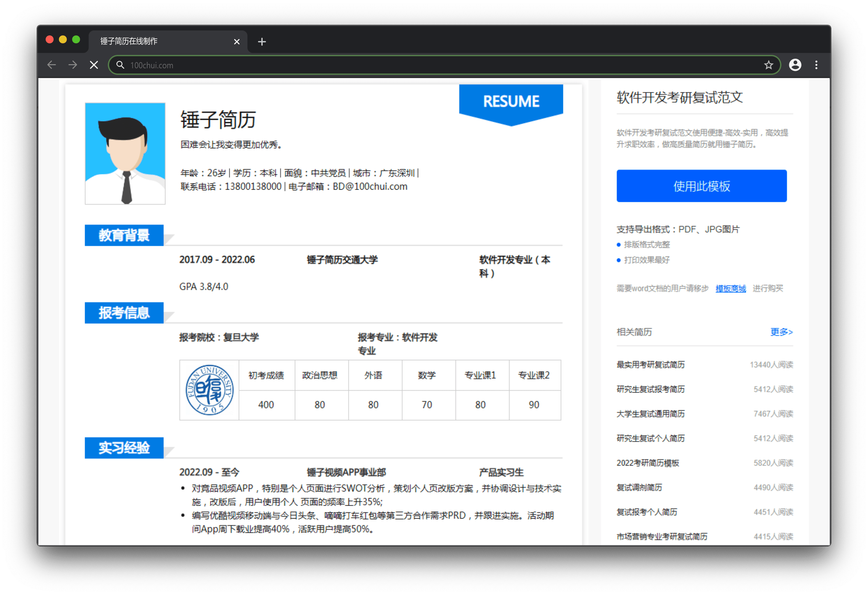This screenshot has height=595, width=868.
Task: Click the 软件开发考研复试范文 sidebar title
Action: click(x=679, y=98)
